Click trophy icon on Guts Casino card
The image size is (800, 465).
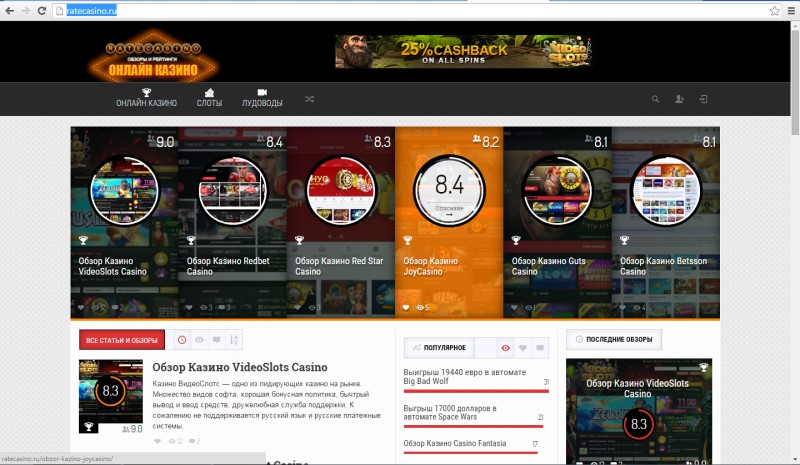coord(516,240)
